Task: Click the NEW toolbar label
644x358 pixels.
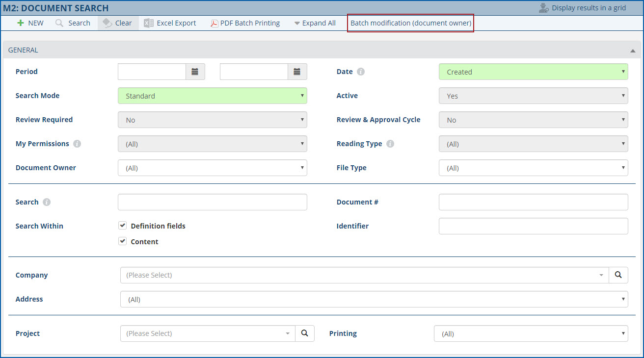Action: [36, 23]
